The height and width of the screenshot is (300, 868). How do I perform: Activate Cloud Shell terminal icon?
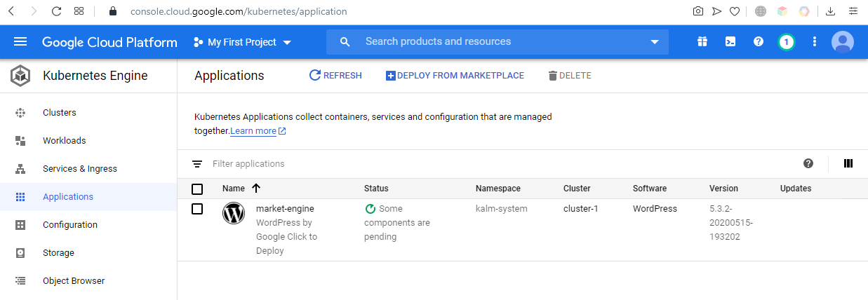click(x=730, y=42)
